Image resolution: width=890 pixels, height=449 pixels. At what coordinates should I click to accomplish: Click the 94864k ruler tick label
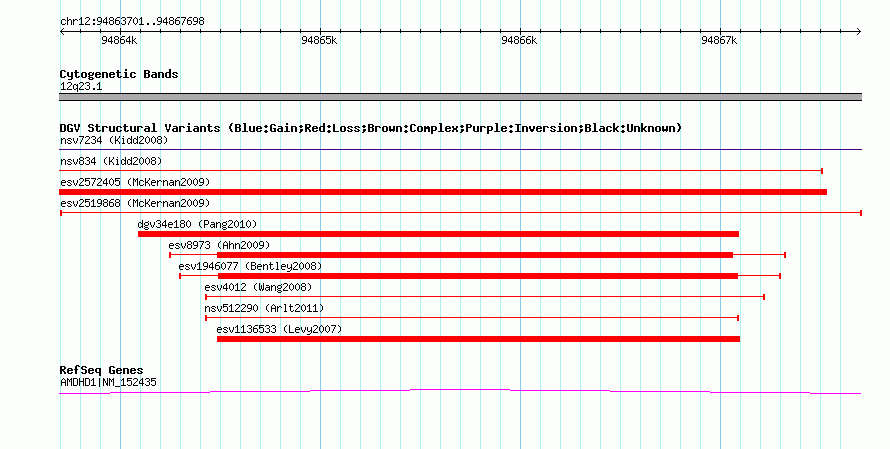tap(119, 40)
